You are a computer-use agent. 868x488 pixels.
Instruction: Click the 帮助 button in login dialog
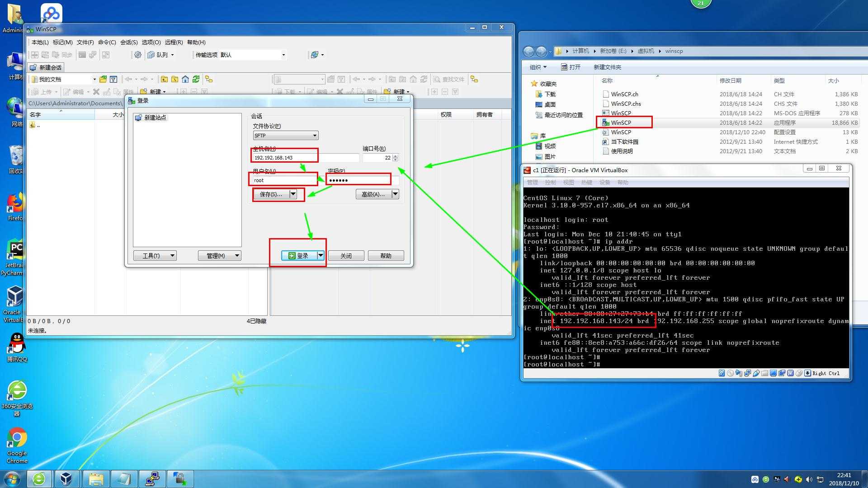(386, 255)
